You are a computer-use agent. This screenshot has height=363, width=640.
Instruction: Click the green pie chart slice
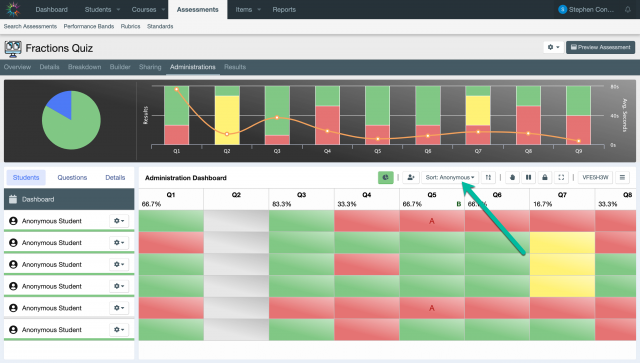pos(76,127)
